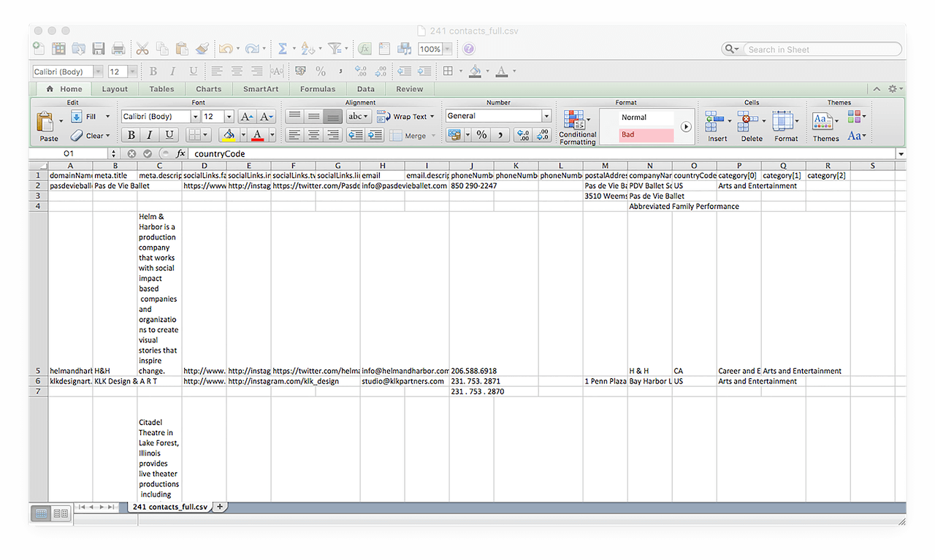Apply yellow fill color in ribbon
This screenshot has width=935, height=560.
(229, 135)
